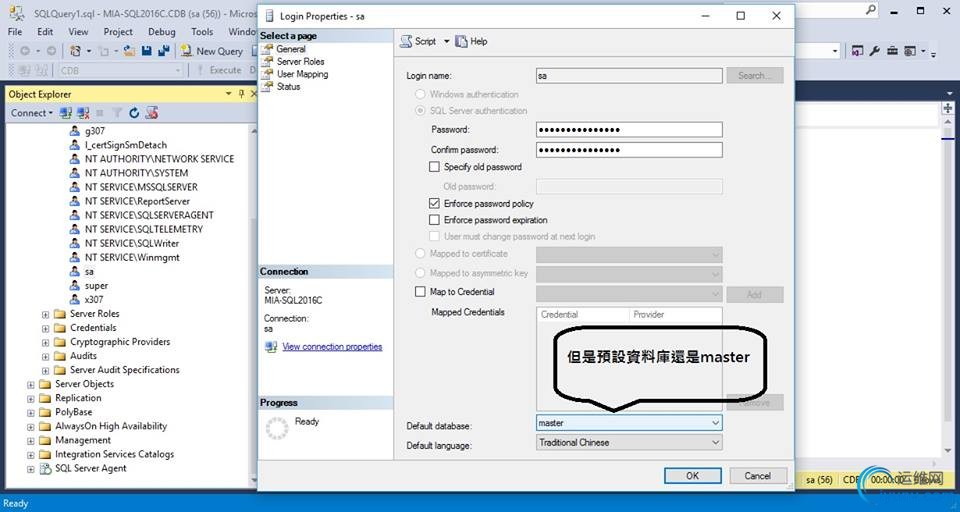Open the Edit menu
Screen dimensions: 960x512
coord(45,32)
